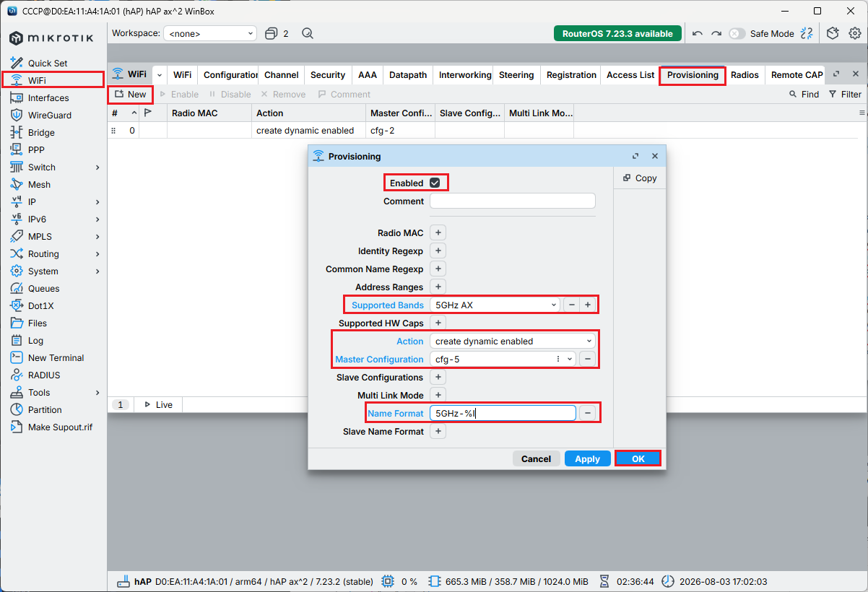Open RADIUS in the sidebar
Viewport: 868px width, 592px height.
point(44,375)
